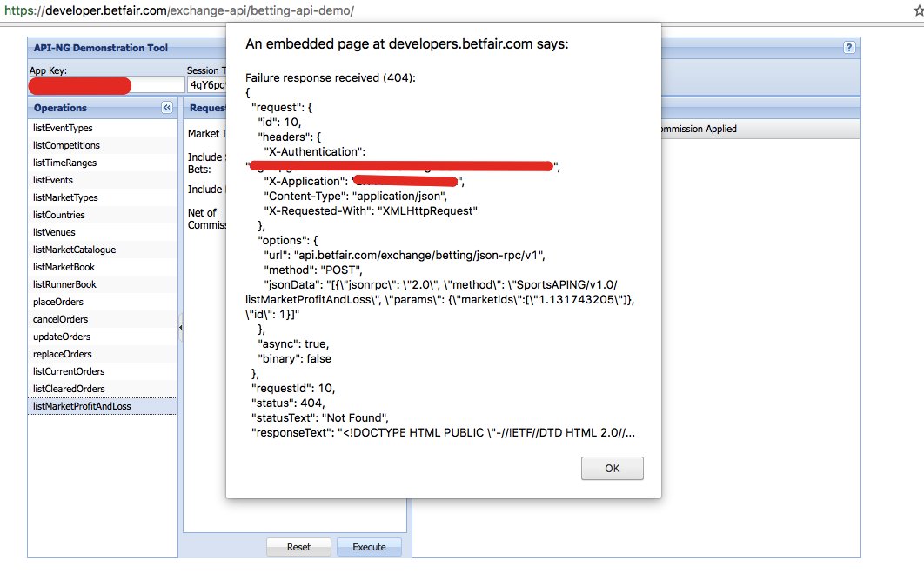Viewport: 924px width, 580px height.
Task: Click the "statusText": "Not Found" line
Action: coord(320,417)
